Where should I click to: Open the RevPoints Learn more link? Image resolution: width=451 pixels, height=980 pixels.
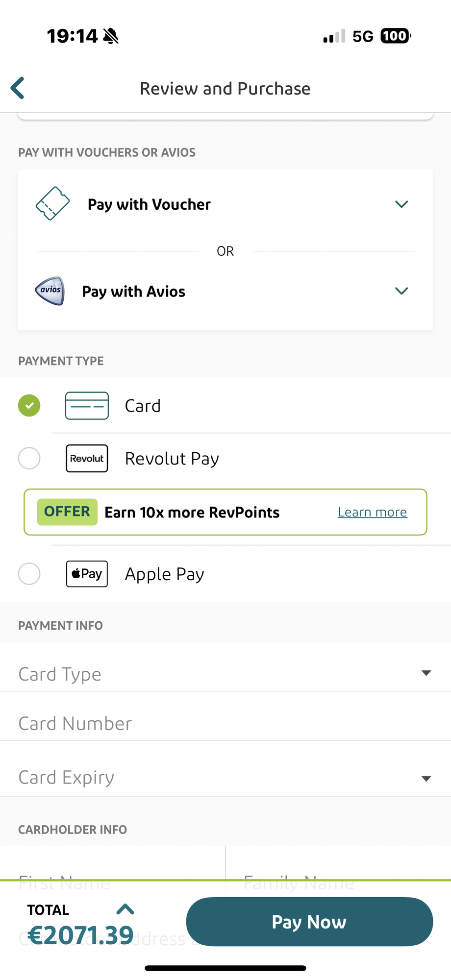pyautogui.click(x=373, y=512)
